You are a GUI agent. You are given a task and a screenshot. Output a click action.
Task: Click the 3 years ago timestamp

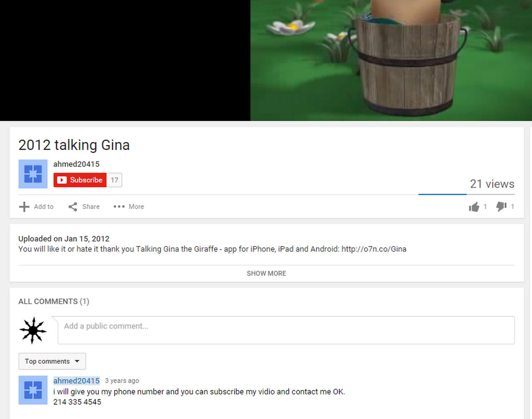[x=122, y=381]
